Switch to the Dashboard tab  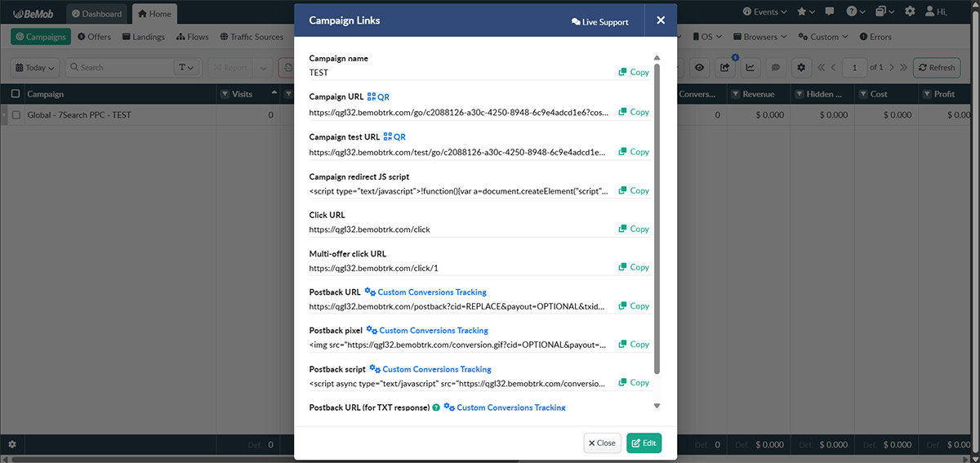(96, 13)
